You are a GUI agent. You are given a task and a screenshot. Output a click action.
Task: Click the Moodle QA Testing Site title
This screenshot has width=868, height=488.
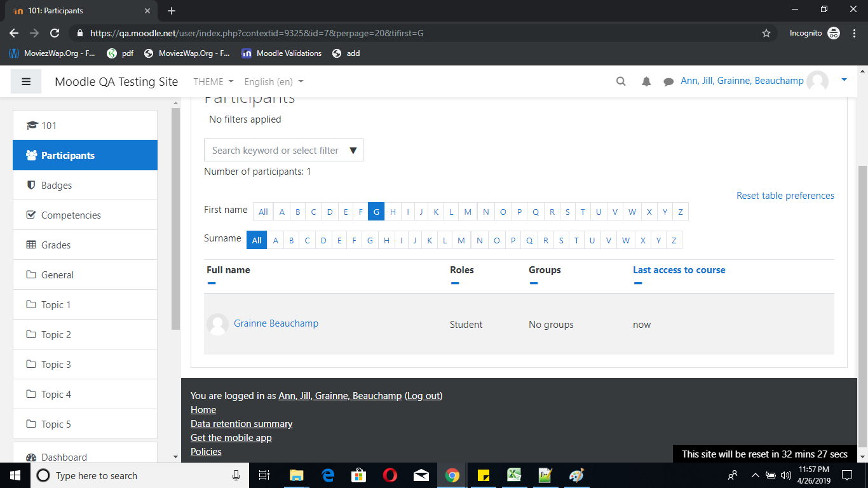pos(116,81)
